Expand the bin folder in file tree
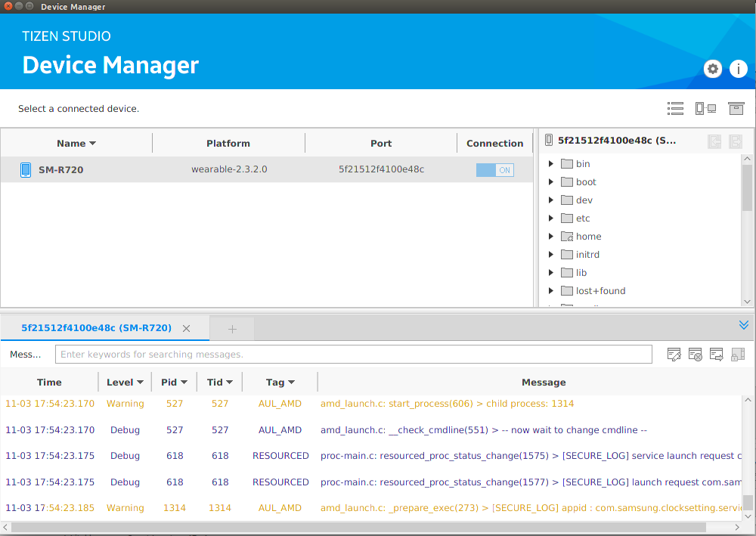This screenshot has height=536, width=756. [x=551, y=164]
